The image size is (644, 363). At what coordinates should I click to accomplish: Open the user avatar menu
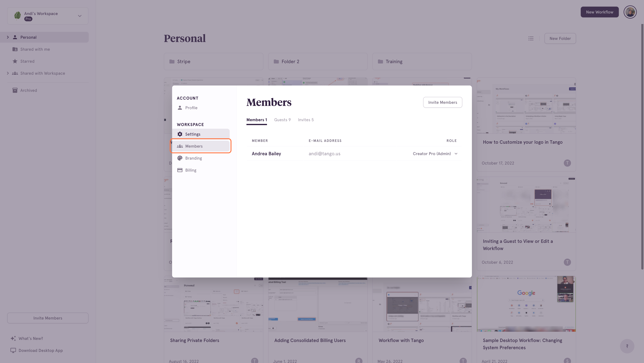pos(630,12)
